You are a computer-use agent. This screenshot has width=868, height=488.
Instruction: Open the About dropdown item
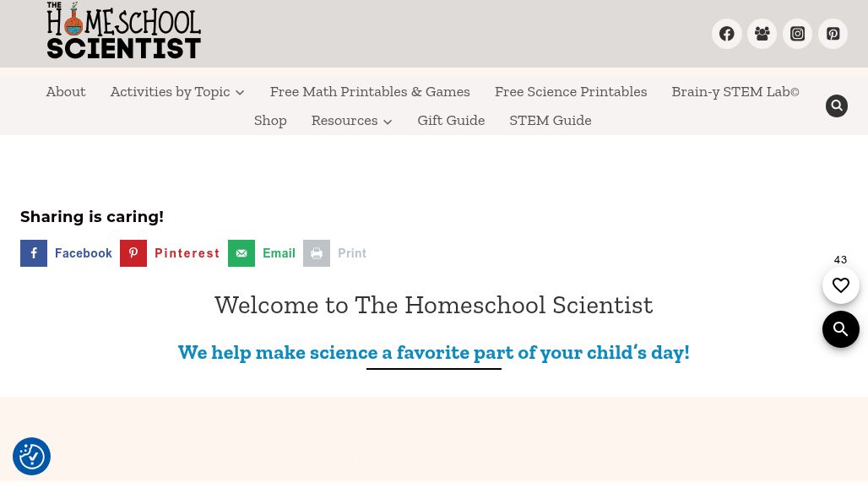pos(66,91)
